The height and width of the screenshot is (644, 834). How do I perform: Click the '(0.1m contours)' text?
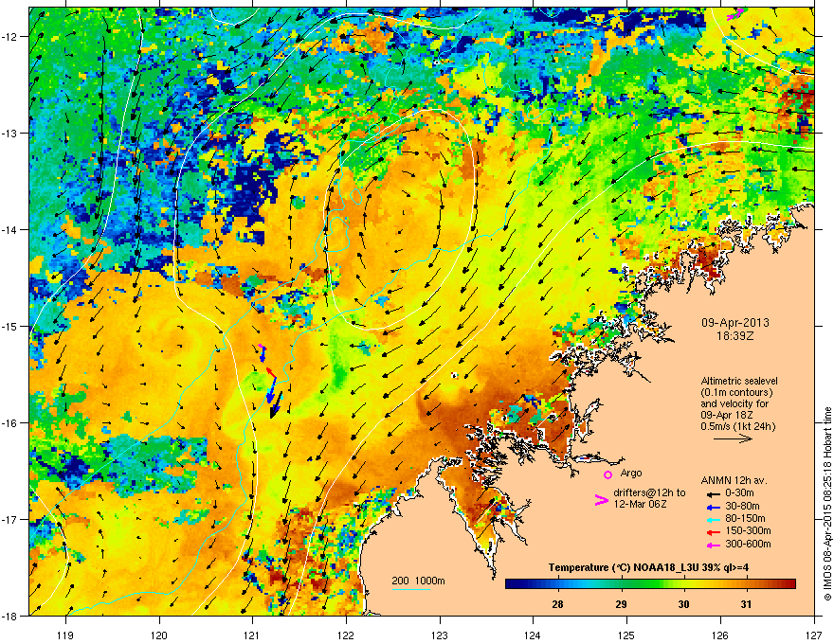pyautogui.click(x=736, y=393)
